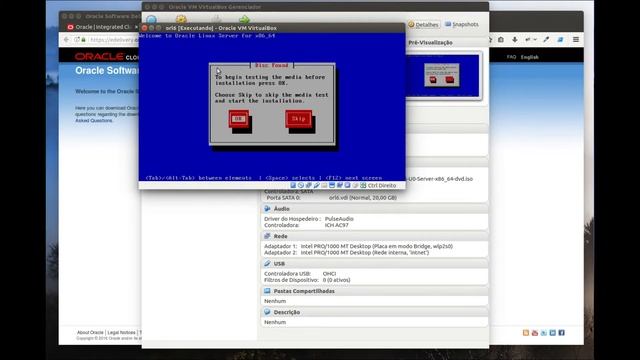Click the About Oracle footer link
The height and width of the screenshot is (360, 640).
pyautogui.click(x=90, y=333)
